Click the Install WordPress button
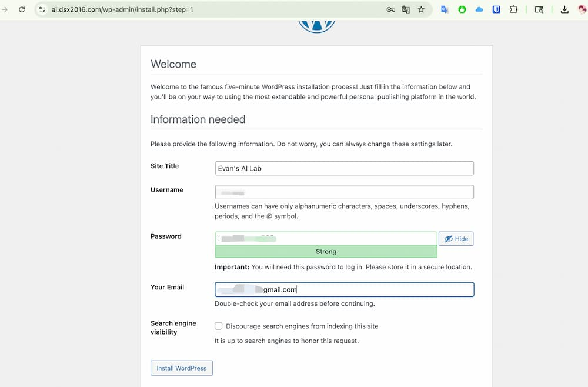This screenshot has width=588, height=387. click(182, 368)
